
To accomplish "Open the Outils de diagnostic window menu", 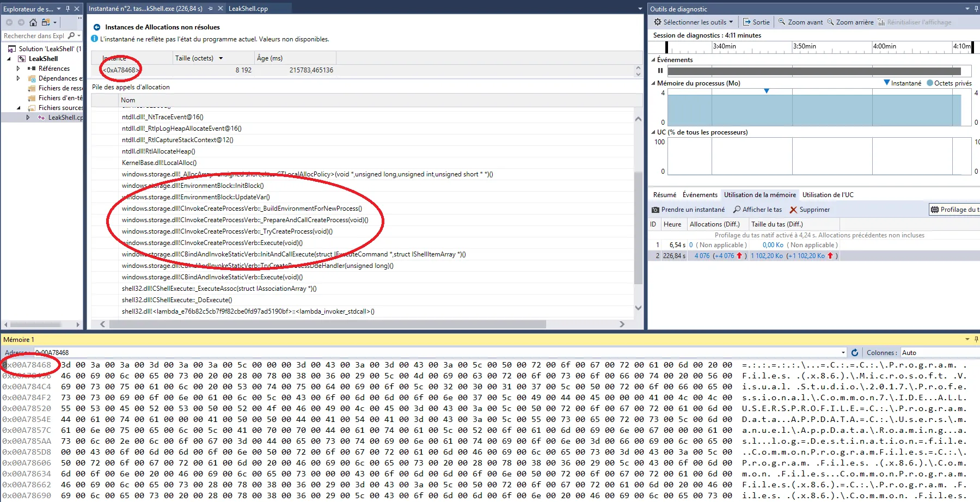I will 967,9.
